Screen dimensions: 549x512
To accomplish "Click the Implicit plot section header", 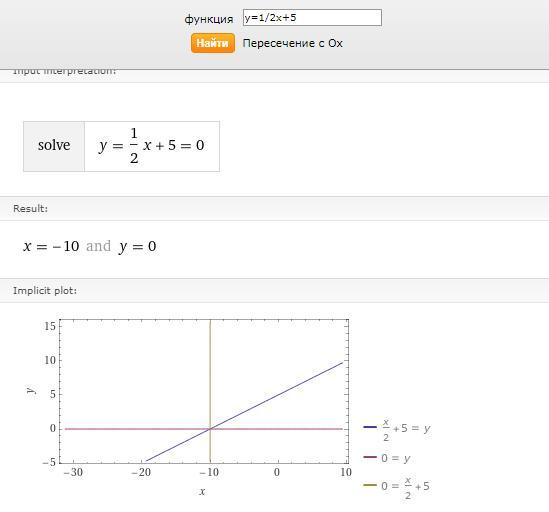I will click(x=274, y=290).
